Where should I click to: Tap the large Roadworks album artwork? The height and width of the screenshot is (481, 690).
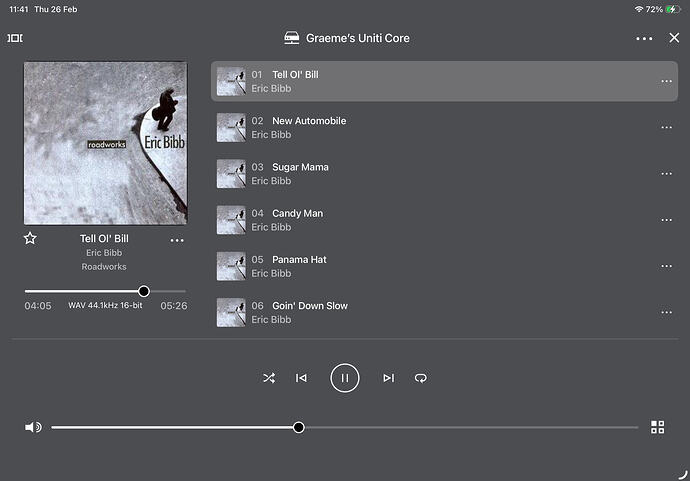click(x=105, y=143)
